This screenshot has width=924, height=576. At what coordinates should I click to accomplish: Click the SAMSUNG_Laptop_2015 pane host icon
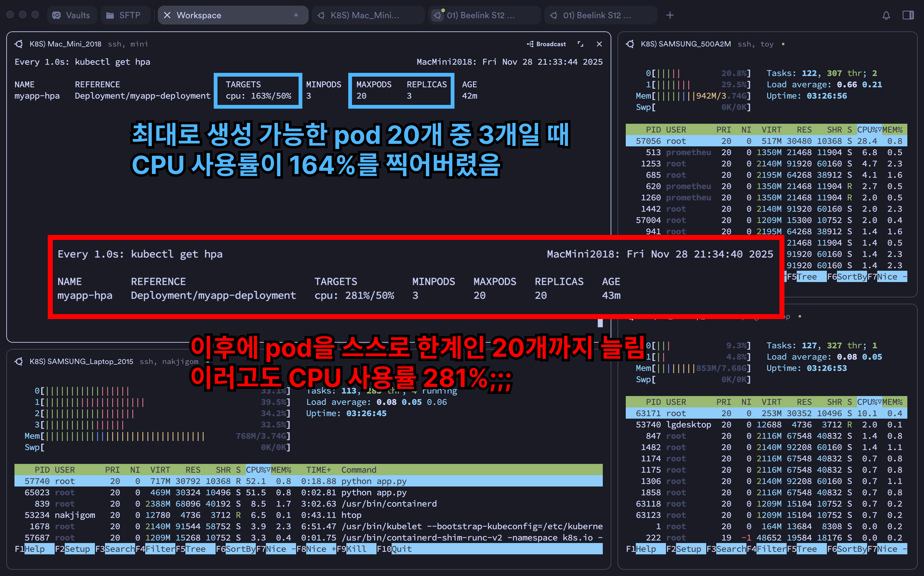19,361
